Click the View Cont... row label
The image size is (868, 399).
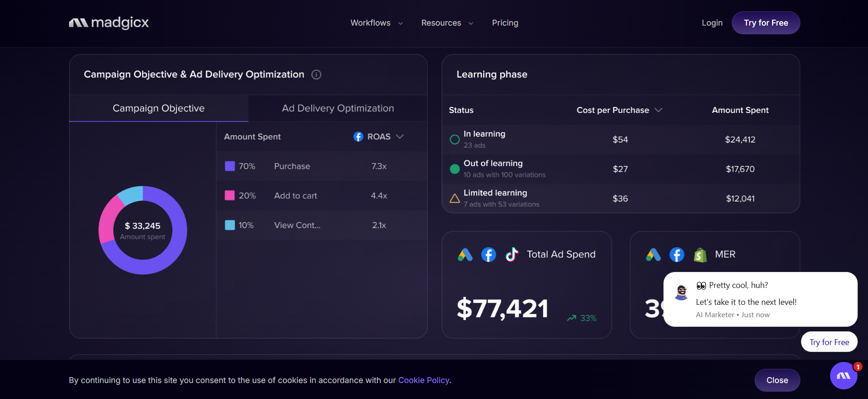[x=298, y=225]
